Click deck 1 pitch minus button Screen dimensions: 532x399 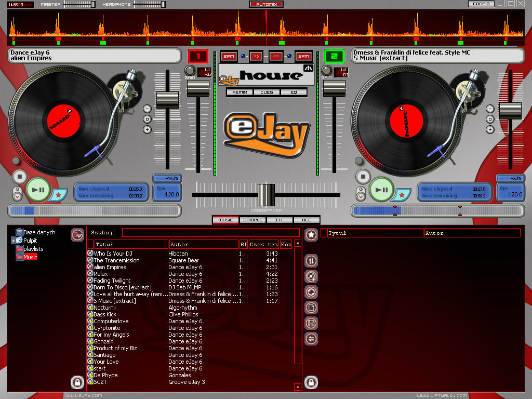click(147, 109)
